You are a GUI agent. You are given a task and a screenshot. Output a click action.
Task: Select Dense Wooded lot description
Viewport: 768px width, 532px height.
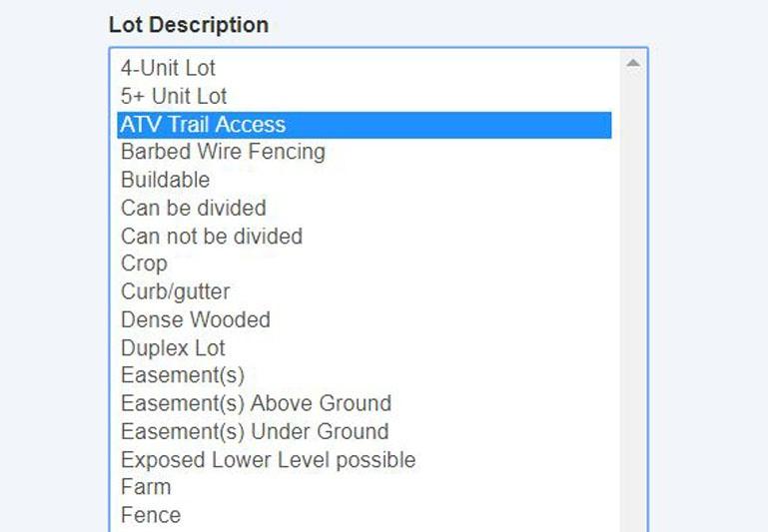tap(195, 320)
